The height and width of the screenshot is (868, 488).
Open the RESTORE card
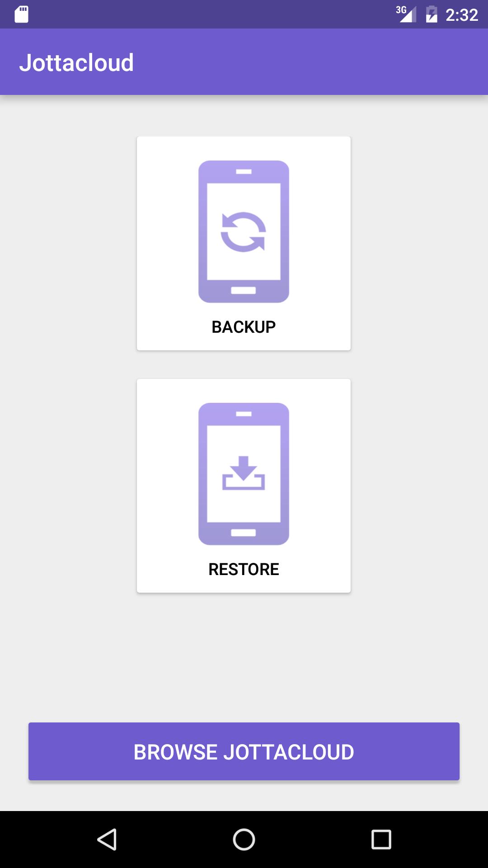(244, 486)
